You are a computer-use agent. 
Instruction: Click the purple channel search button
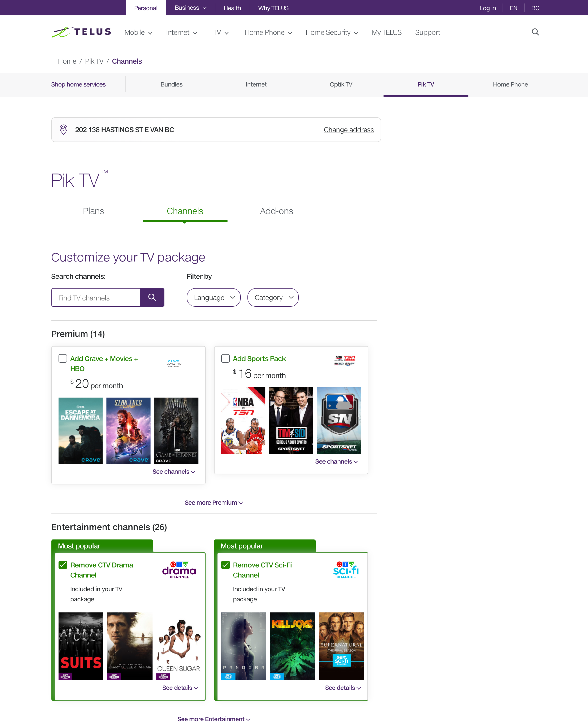pos(152,297)
